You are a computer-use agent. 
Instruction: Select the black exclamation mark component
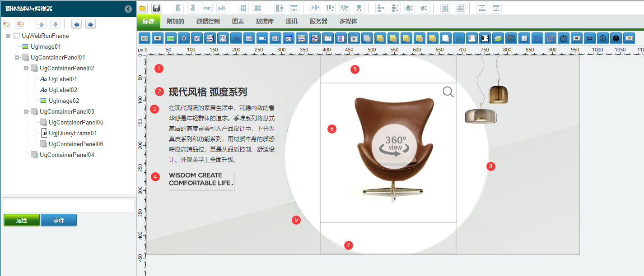coord(616,38)
